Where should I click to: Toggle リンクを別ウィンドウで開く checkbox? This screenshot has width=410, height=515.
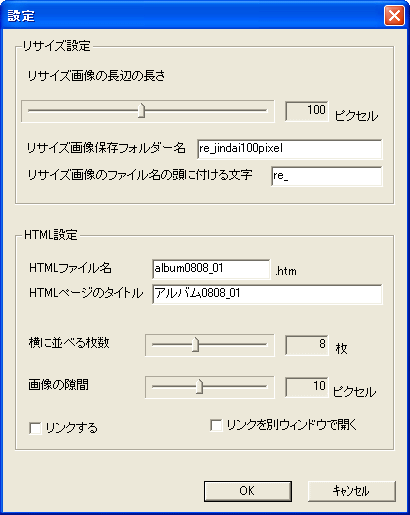216,425
